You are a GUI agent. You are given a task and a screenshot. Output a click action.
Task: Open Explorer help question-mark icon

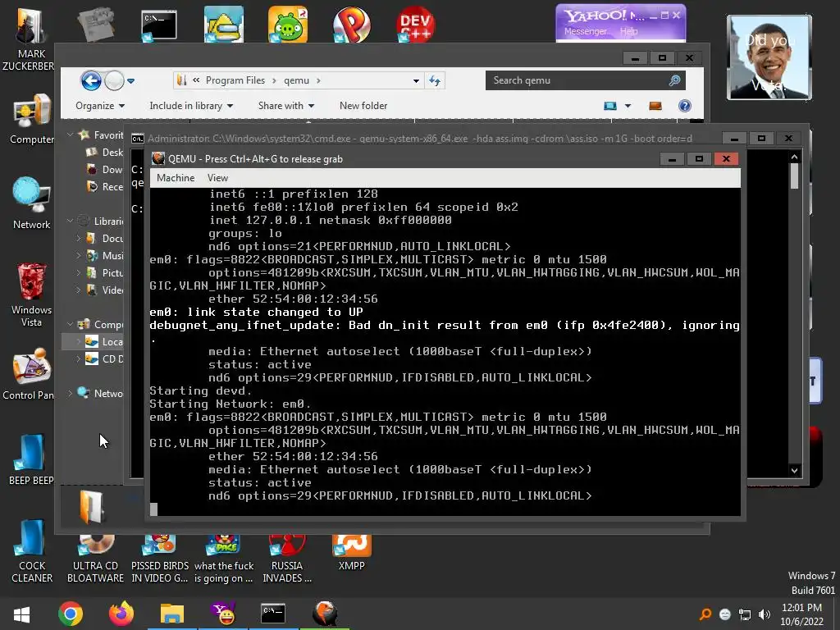click(685, 106)
